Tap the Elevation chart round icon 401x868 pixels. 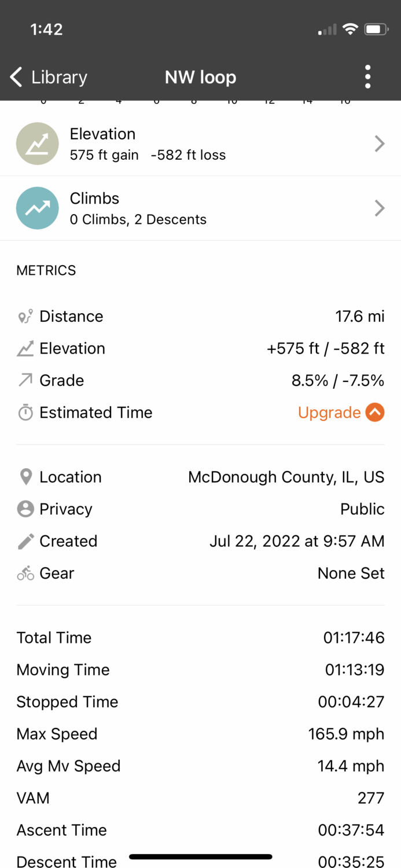coord(37,144)
